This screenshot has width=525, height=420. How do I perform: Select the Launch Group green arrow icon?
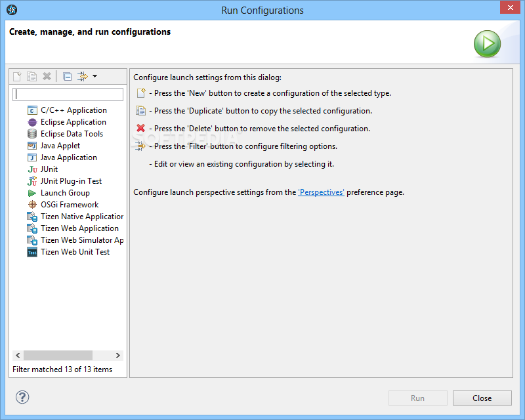32,193
